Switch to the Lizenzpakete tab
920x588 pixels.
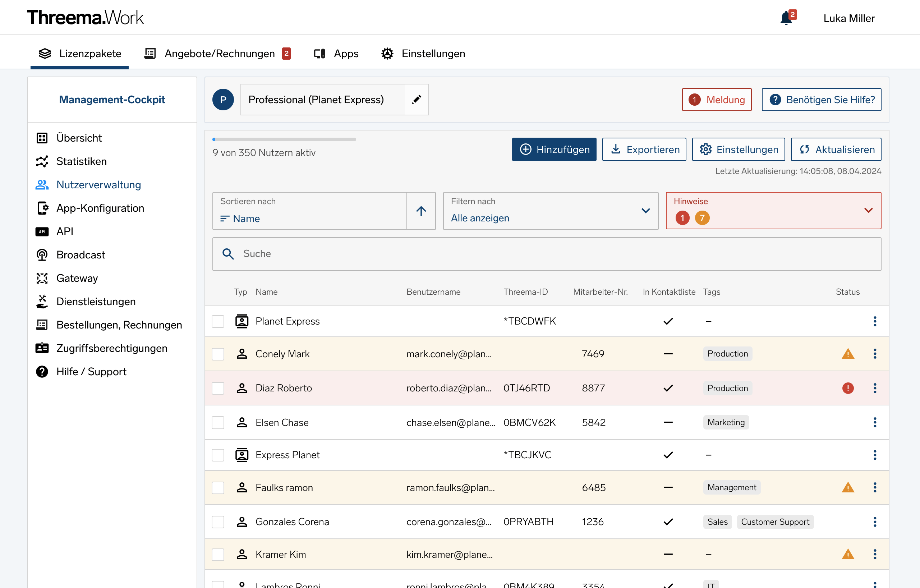79,54
